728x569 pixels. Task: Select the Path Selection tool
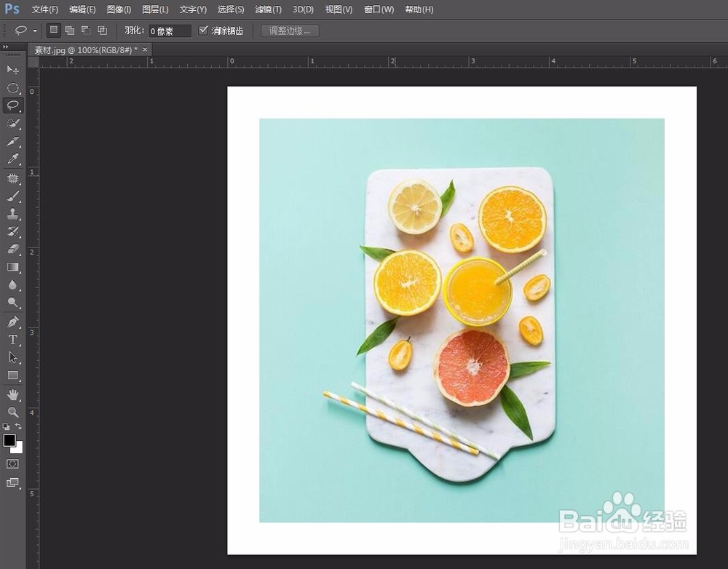pos(12,357)
